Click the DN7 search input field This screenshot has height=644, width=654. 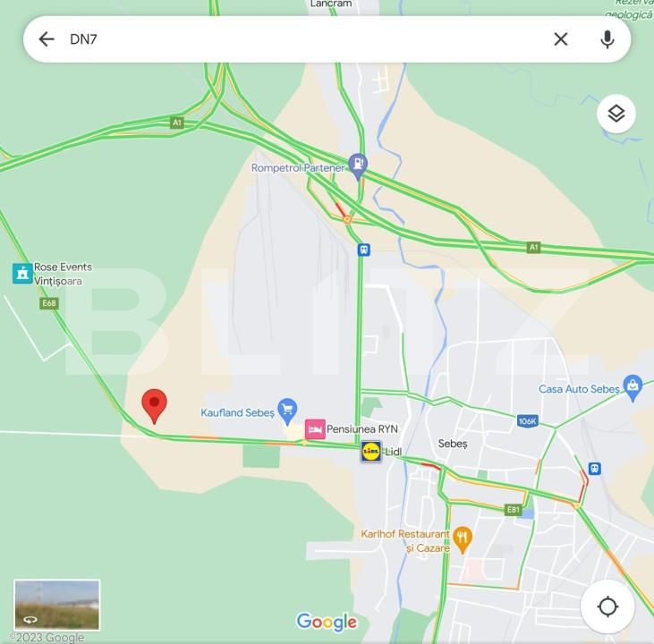[309, 39]
